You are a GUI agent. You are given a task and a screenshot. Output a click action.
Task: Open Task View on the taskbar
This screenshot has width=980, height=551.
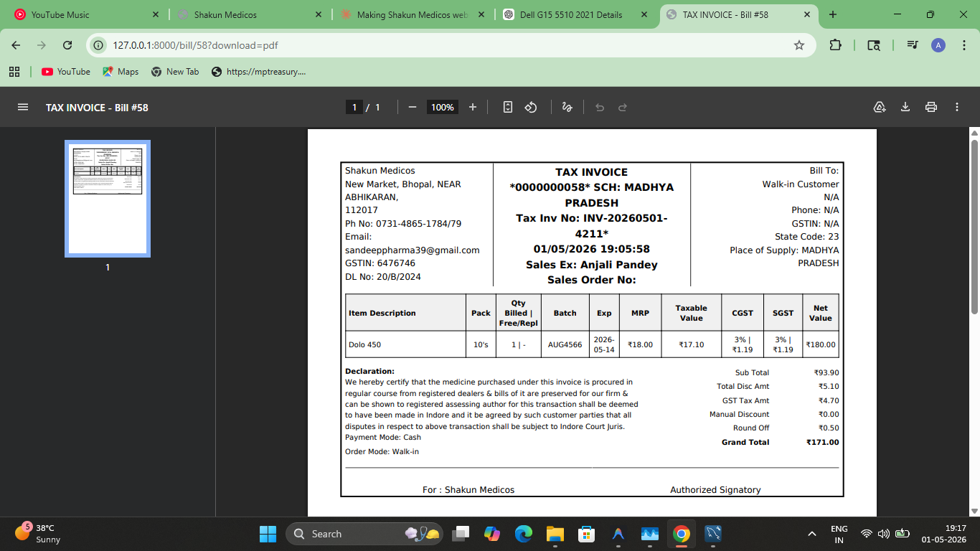(x=461, y=534)
